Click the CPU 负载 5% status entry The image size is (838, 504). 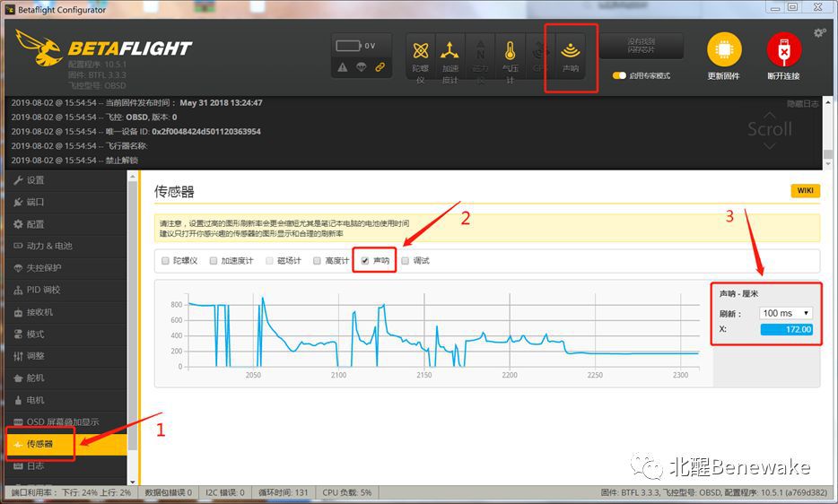347,492
